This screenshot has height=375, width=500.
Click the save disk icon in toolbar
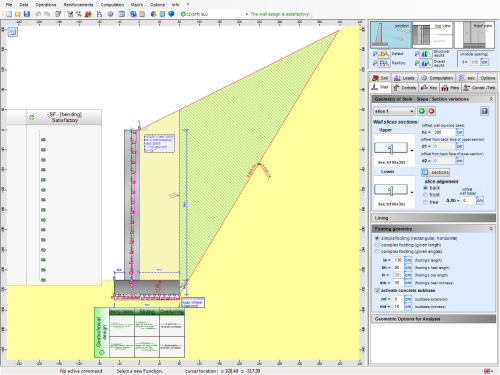tap(27, 14)
